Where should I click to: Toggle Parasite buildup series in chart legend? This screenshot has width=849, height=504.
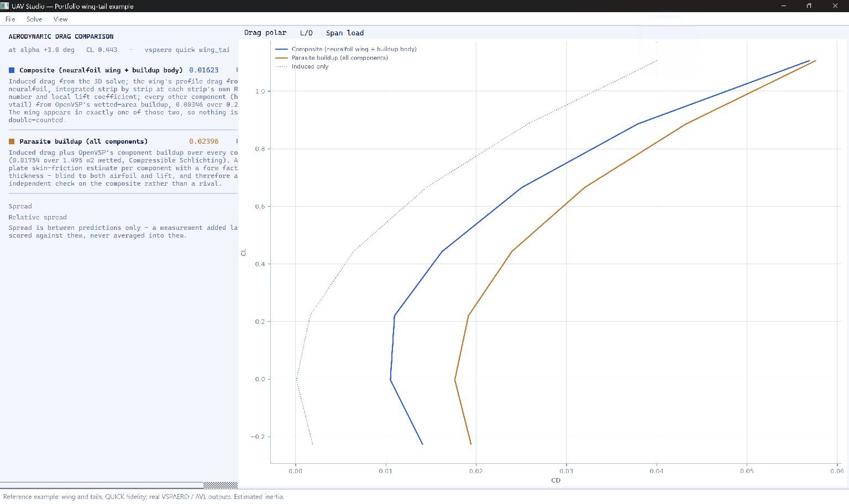pos(332,57)
